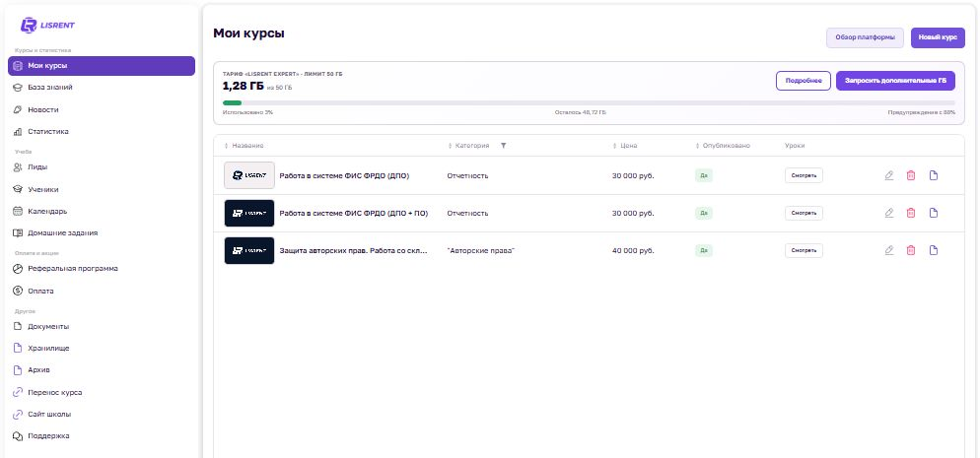Open Хранилище storage page

102,349
